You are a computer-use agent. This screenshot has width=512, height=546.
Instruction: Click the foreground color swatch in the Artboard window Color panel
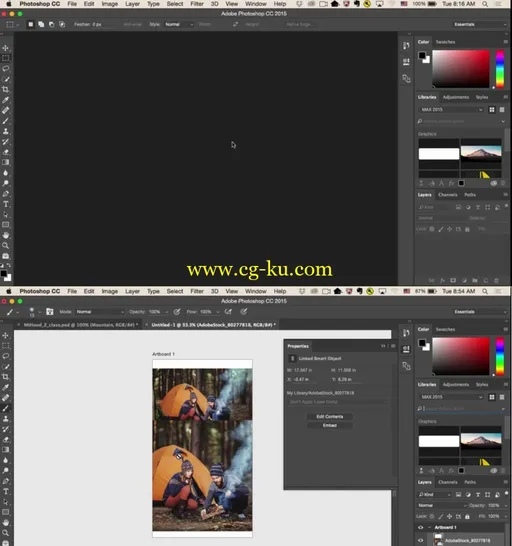(422, 343)
